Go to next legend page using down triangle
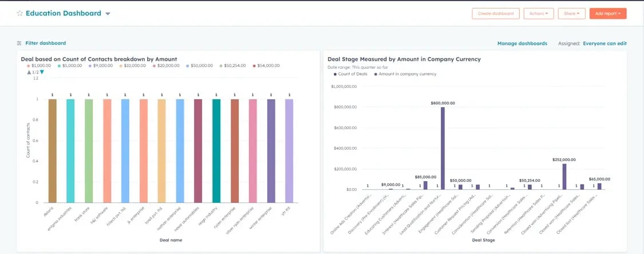644x254 pixels. (x=41, y=72)
